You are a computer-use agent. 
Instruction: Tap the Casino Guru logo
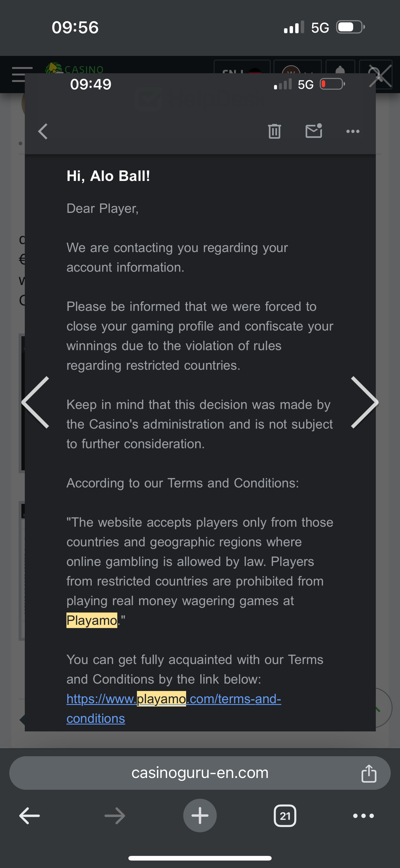75,68
